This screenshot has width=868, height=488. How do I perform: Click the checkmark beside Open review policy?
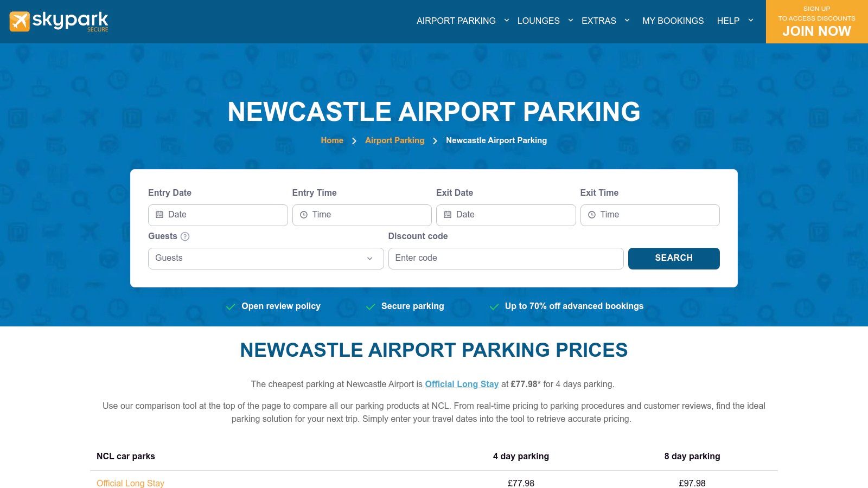(x=231, y=306)
